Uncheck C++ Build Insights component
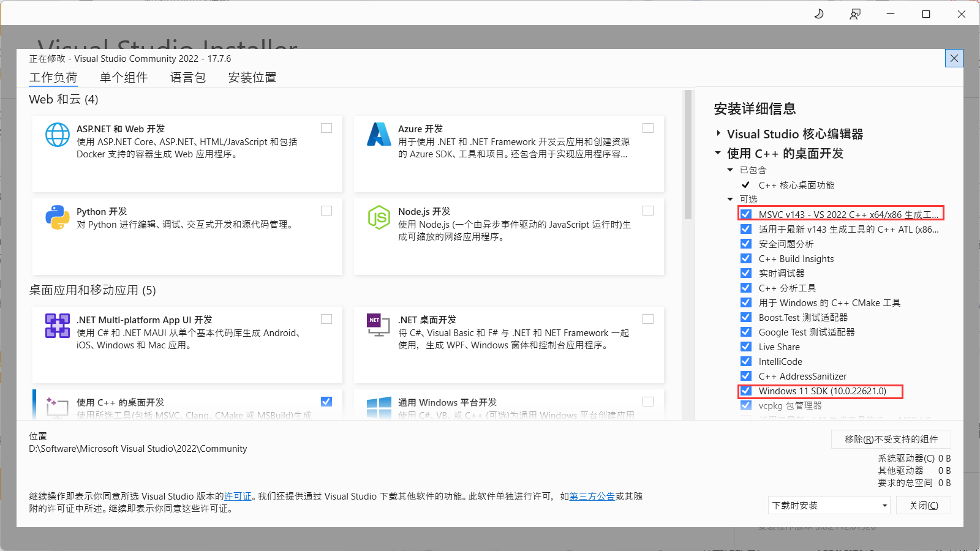The width and height of the screenshot is (980, 551). (x=746, y=258)
